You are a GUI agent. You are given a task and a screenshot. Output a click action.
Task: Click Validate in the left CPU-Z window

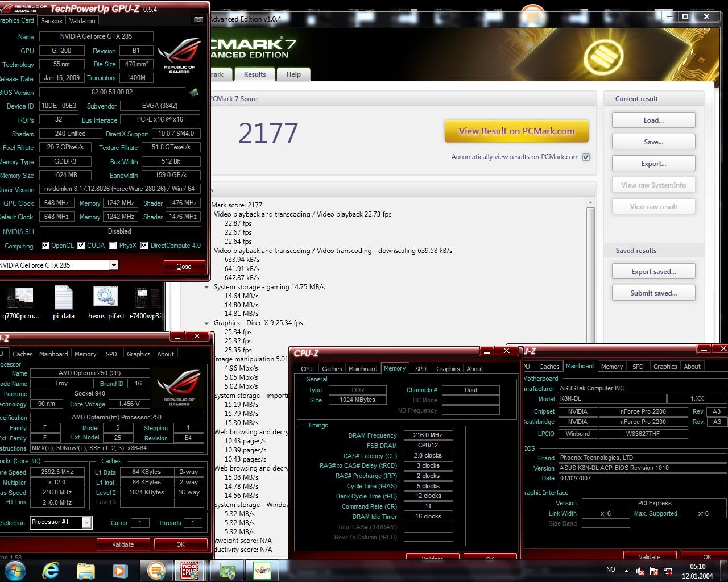pos(123,544)
